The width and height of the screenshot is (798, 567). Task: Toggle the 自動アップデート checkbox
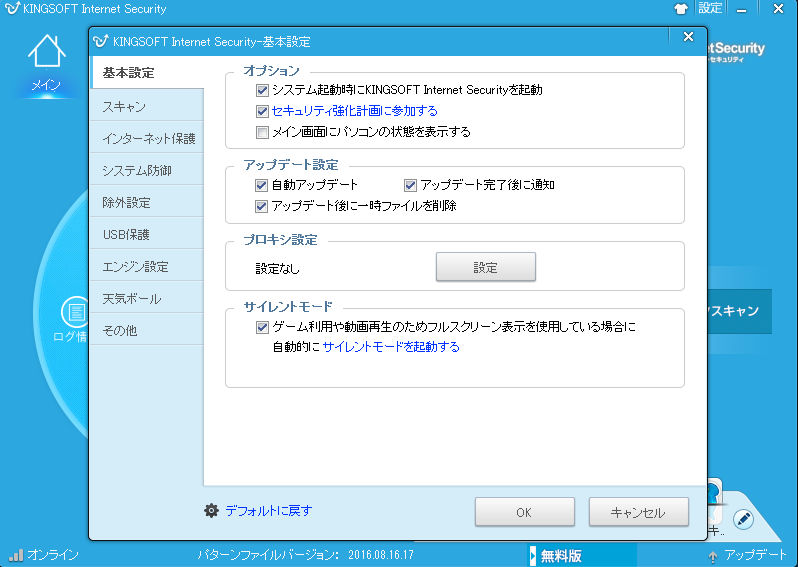(x=262, y=185)
